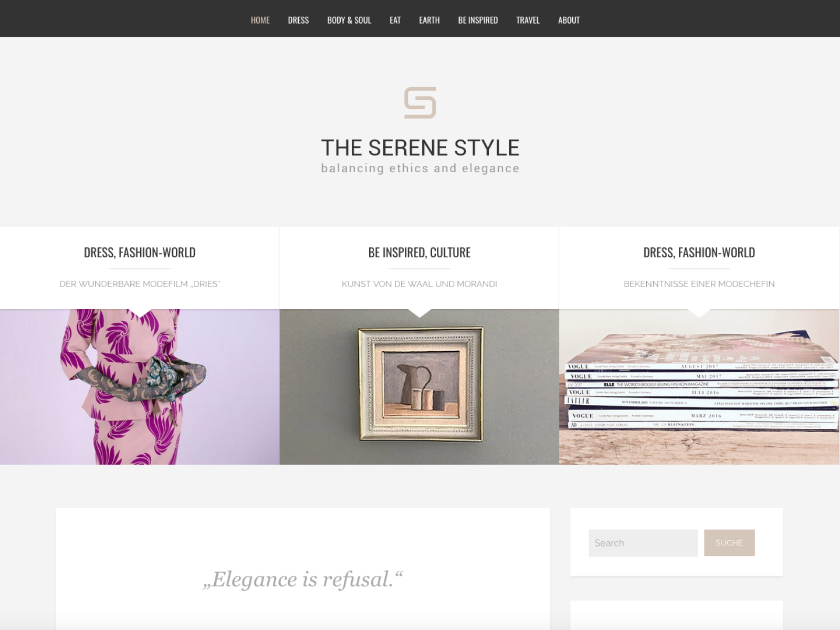
Task: Open the DRESS menu item
Action: tap(298, 20)
